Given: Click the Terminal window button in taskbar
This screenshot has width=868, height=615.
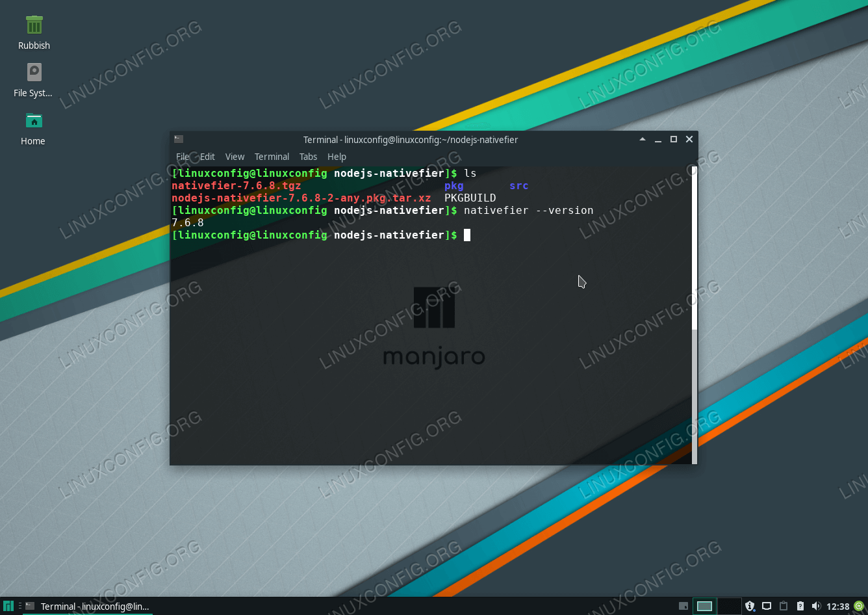Looking at the screenshot, I should click(88, 606).
